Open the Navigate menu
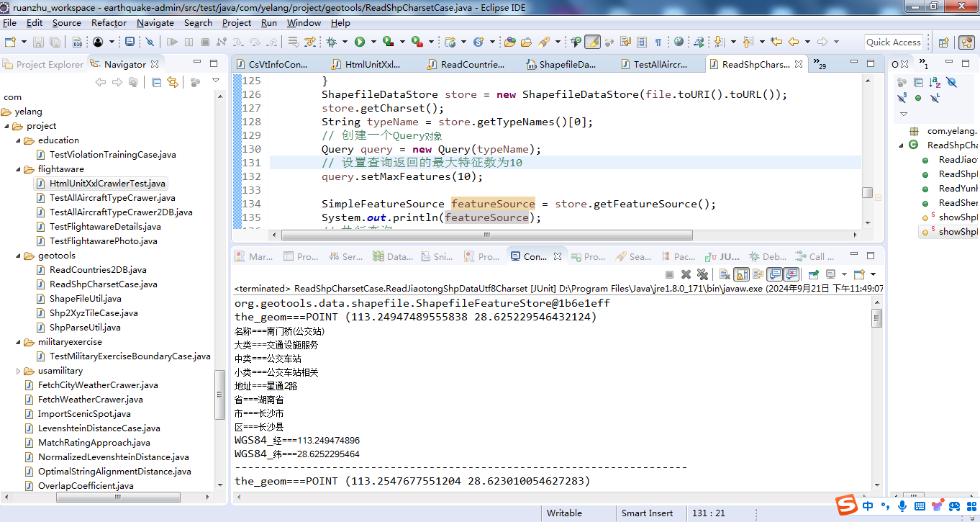980x522 pixels. click(x=155, y=22)
